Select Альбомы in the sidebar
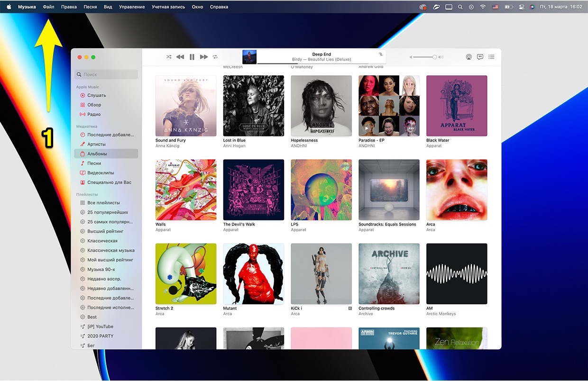The width and height of the screenshot is (588, 381). click(x=106, y=154)
